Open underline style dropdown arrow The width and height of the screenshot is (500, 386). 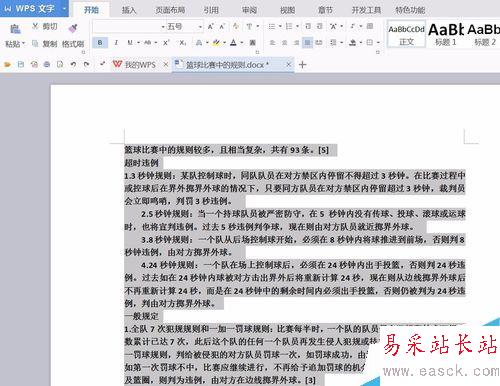pos(138,43)
